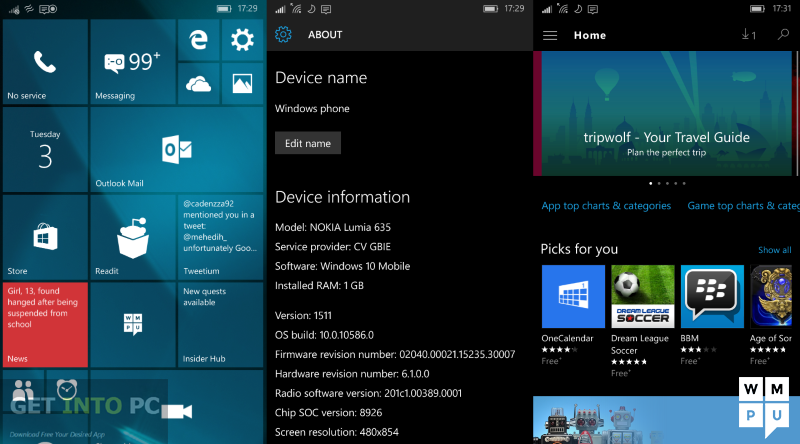Open Game top charts & categories link
800x444 pixels.
coord(743,206)
